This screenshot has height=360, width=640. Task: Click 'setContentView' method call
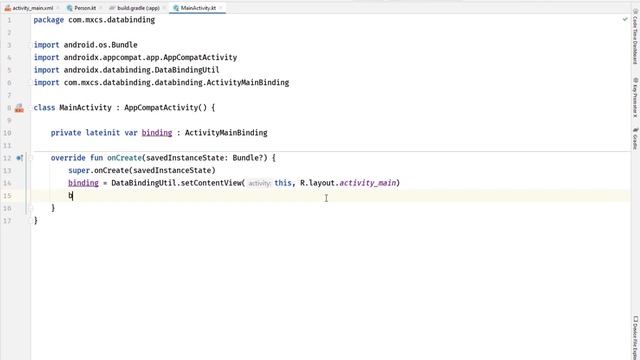pyautogui.click(x=211, y=183)
